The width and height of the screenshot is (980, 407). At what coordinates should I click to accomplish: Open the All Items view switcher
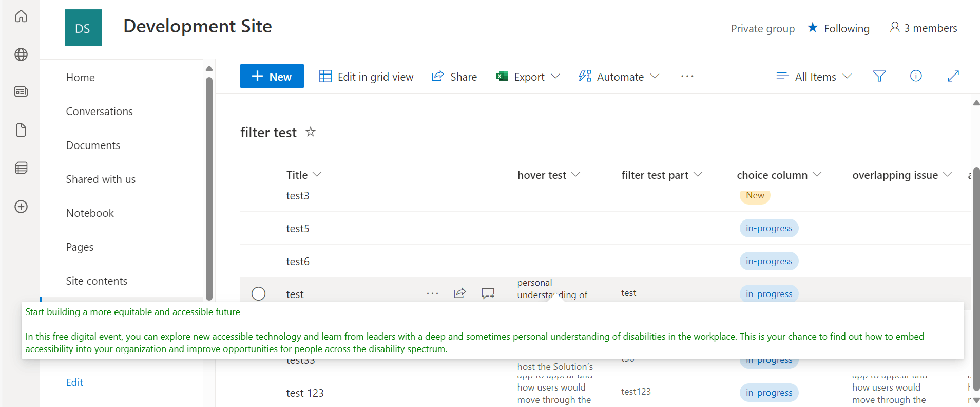pos(814,77)
